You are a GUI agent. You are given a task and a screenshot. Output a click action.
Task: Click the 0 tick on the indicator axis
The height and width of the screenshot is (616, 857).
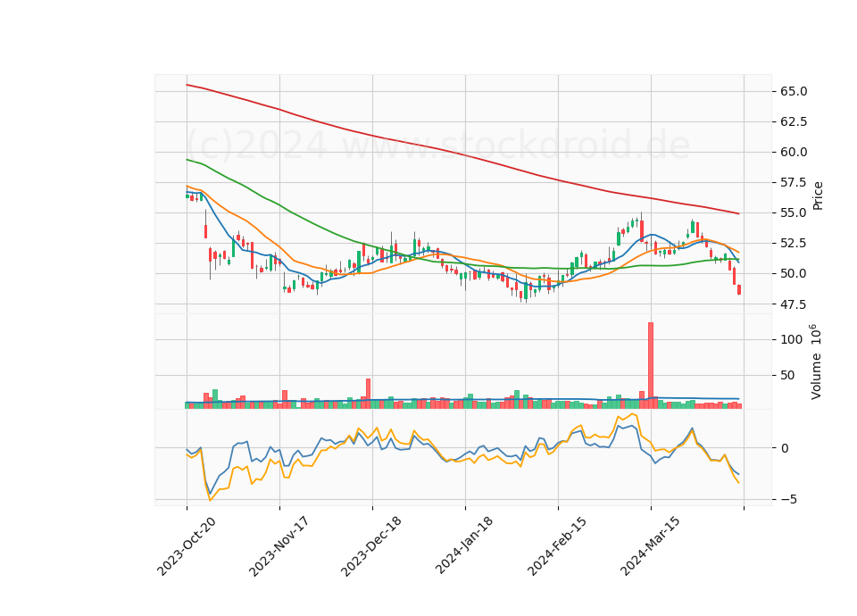point(785,448)
